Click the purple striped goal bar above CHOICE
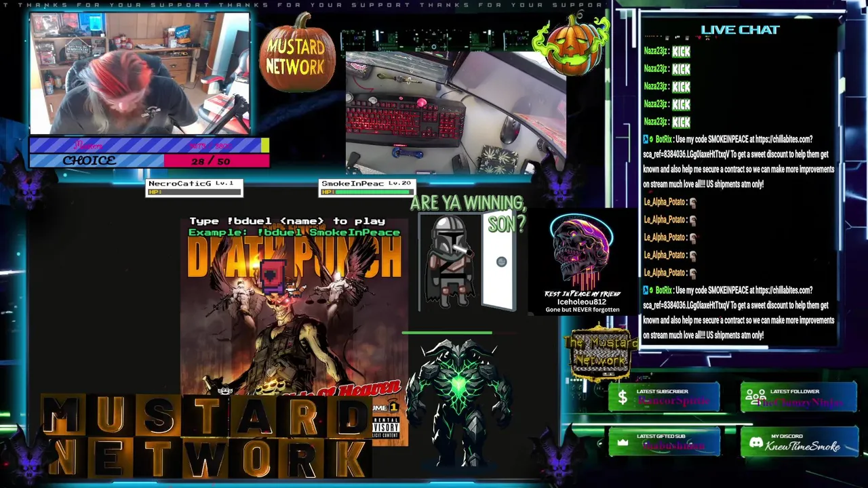 149,145
